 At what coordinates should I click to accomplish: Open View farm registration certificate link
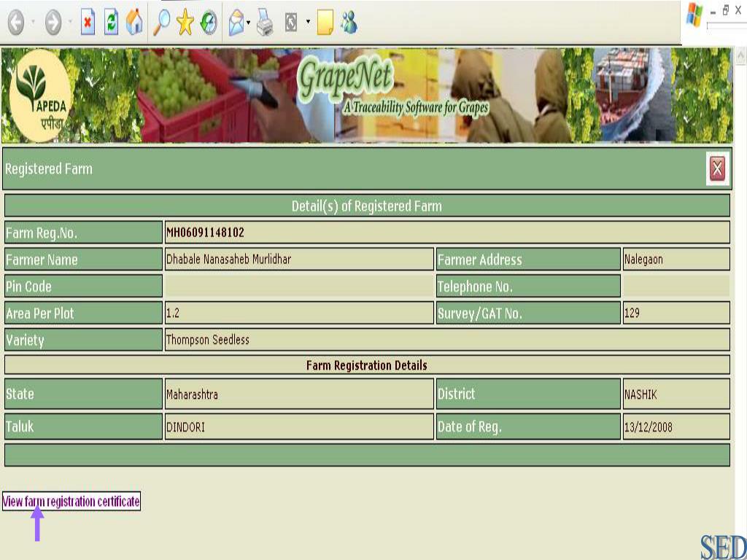[71, 501]
